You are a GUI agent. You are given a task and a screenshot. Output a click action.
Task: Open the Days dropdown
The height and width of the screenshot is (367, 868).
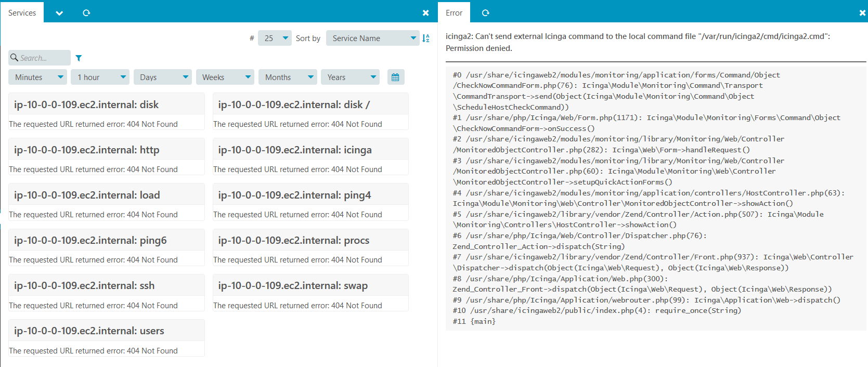163,77
